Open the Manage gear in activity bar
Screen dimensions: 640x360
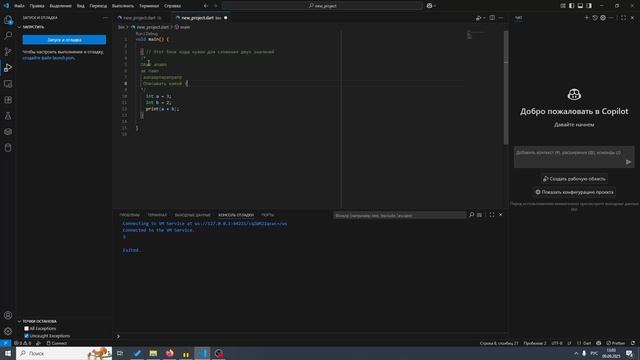(8, 331)
